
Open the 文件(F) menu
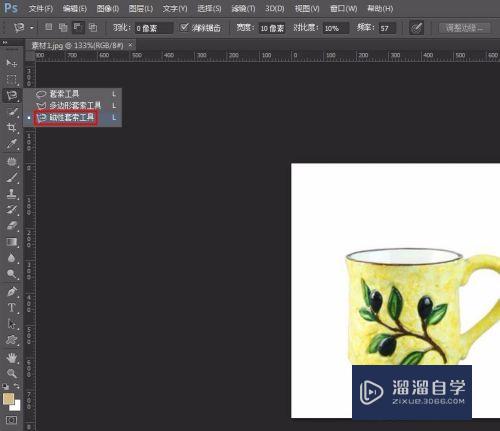pos(41,8)
